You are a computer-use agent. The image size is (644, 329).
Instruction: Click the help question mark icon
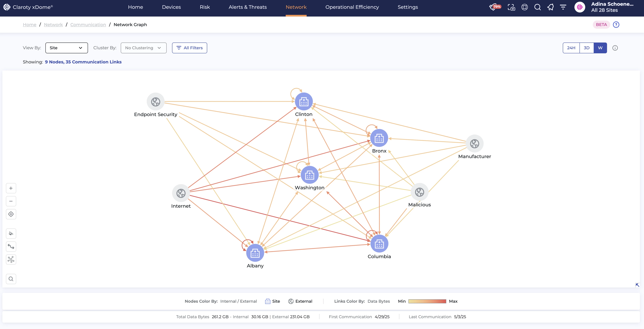(616, 24)
